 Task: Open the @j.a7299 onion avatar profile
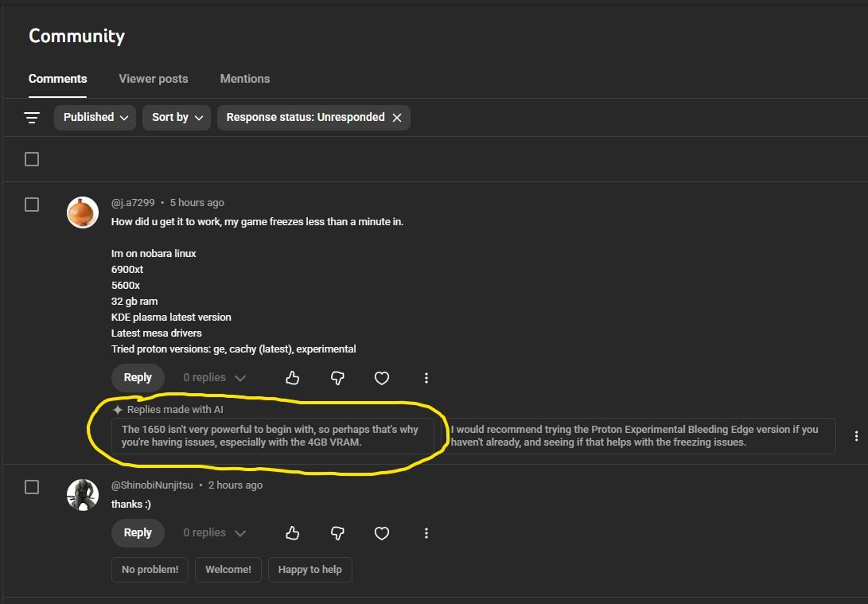pyautogui.click(x=83, y=212)
